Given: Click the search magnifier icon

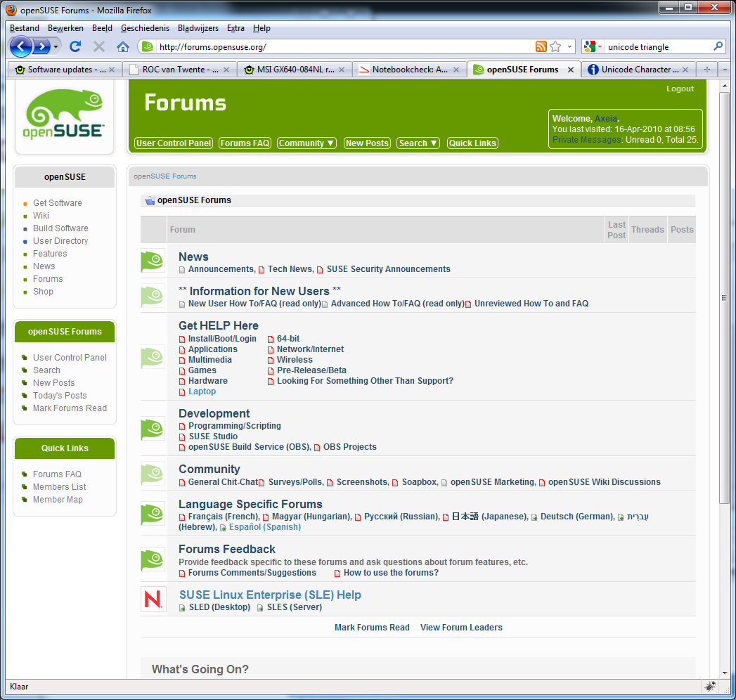Looking at the screenshot, I should click(x=718, y=46).
